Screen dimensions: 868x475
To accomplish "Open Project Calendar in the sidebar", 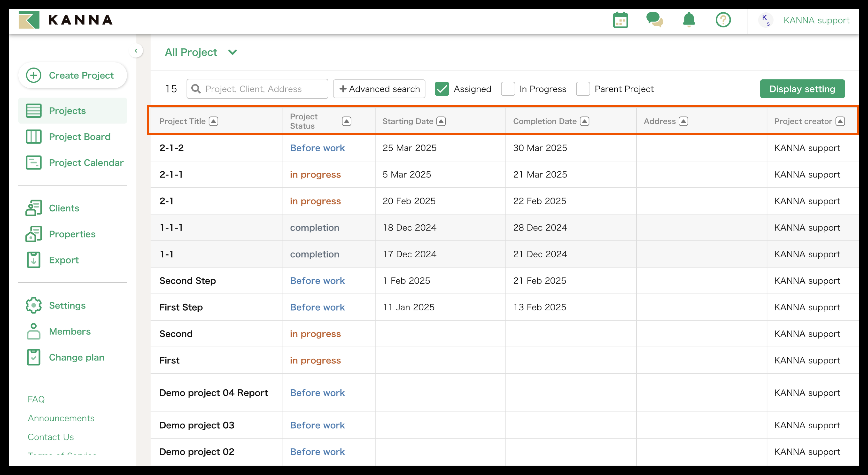I will [x=86, y=163].
